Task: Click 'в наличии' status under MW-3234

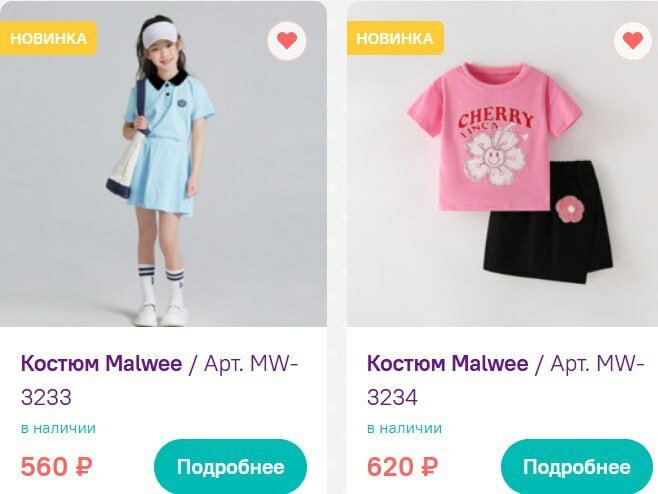Action: 405,428
